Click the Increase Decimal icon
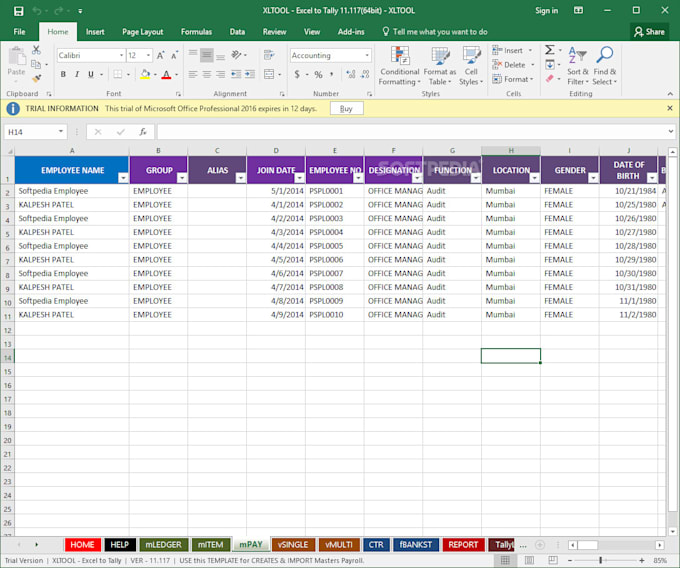This screenshot has width=680, height=568. [x=351, y=74]
